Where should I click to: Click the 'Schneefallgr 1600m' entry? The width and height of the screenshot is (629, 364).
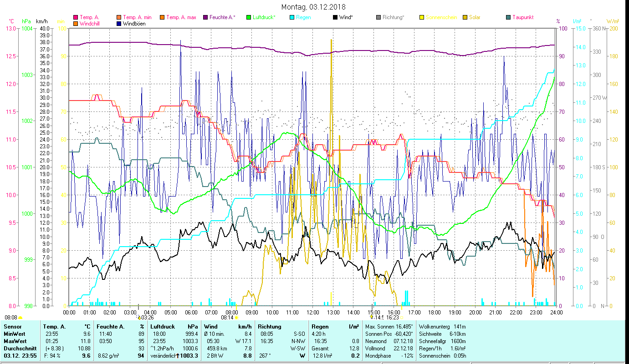[442, 341]
